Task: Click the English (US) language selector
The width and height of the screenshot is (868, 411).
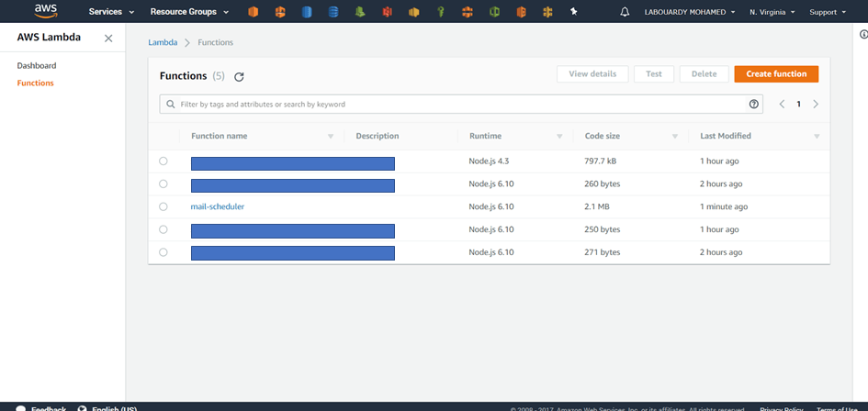Action: tap(107, 409)
